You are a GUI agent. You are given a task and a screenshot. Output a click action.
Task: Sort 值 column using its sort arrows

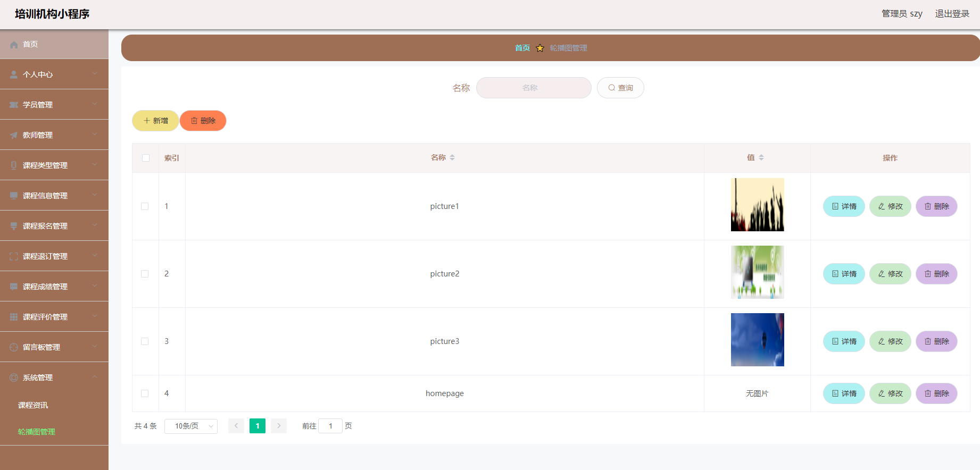point(761,157)
